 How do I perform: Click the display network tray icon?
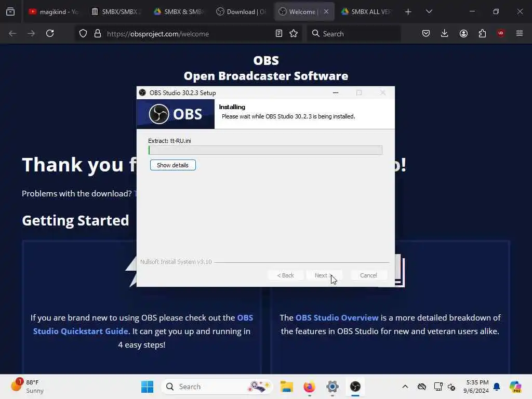pyautogui.click(x=438, y=387)
